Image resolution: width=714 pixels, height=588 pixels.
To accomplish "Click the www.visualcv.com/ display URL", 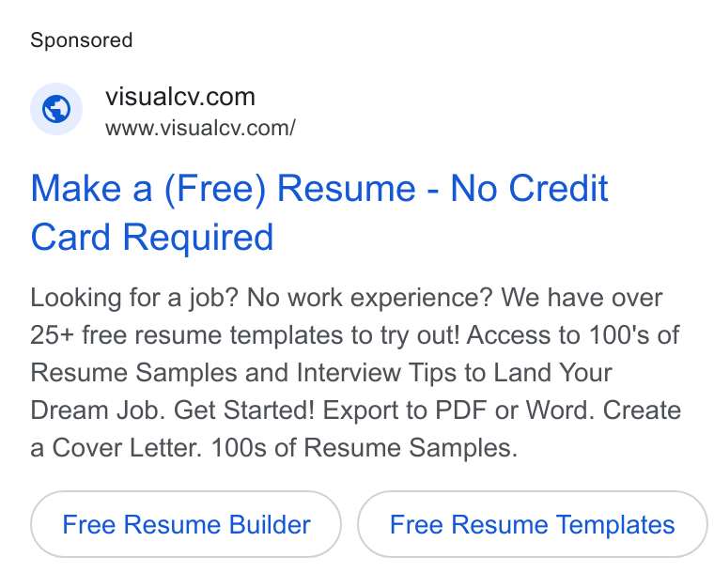I will pyautogui.click(x=200, y=128).
